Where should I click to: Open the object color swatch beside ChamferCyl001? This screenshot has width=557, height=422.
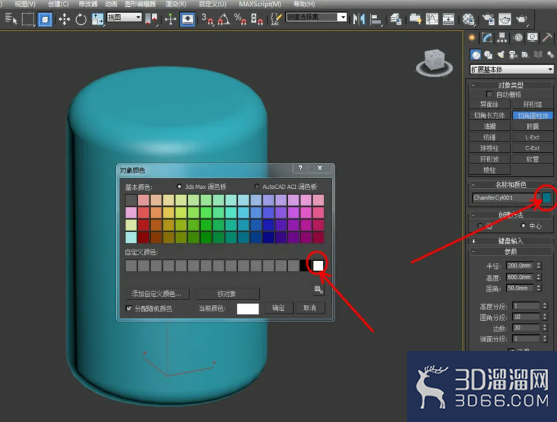(547, 198)
